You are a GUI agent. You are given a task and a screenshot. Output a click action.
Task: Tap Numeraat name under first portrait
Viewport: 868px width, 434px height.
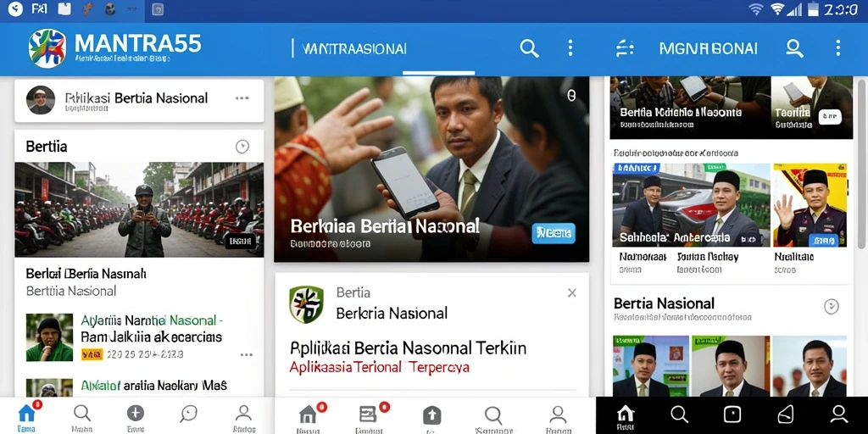pyautogui.click(x=643, y=257)
